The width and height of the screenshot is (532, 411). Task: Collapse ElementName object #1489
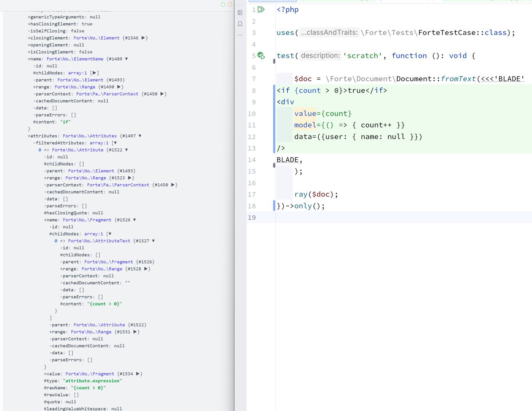[x=126, y=59]
